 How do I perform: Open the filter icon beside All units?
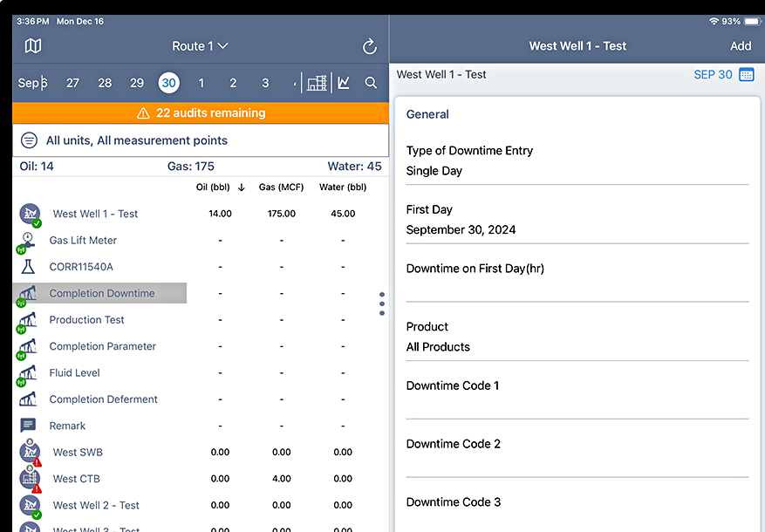click(x=29, y=140)
